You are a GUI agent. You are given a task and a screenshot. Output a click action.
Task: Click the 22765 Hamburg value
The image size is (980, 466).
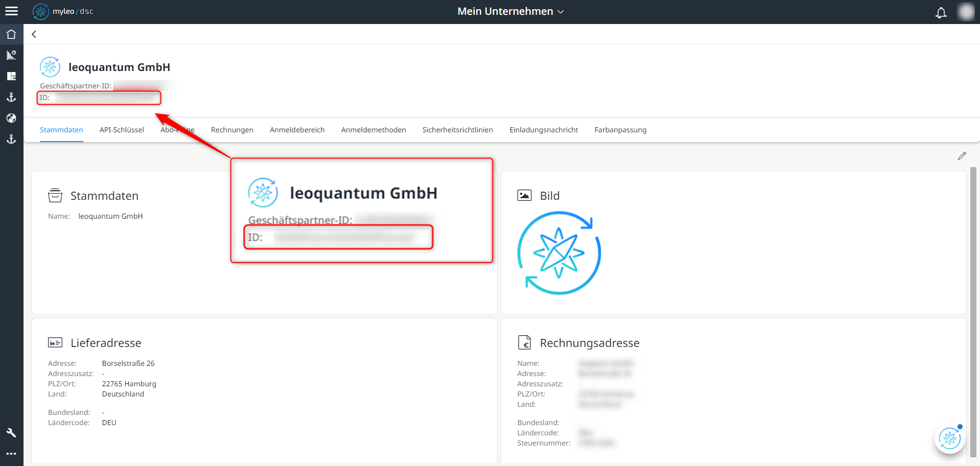pos(129,384)
